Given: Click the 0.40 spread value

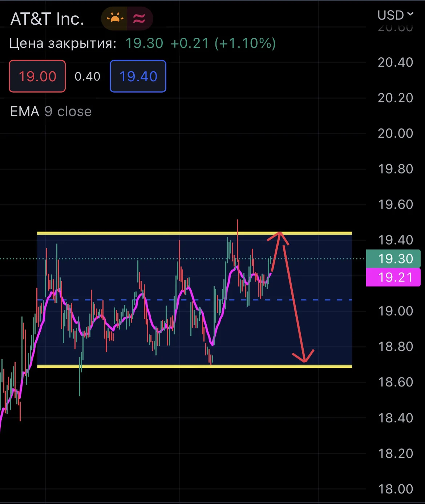Looking at the screenshot, I should [88, 77].
